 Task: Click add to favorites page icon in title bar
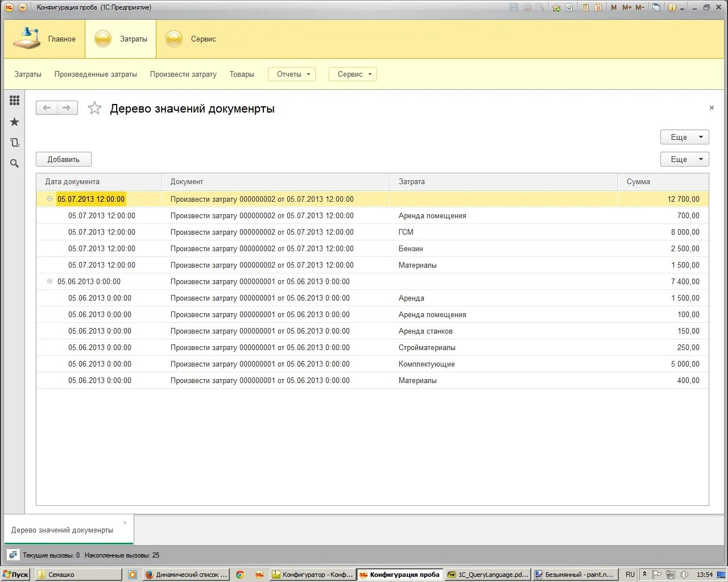pos(569,7)
